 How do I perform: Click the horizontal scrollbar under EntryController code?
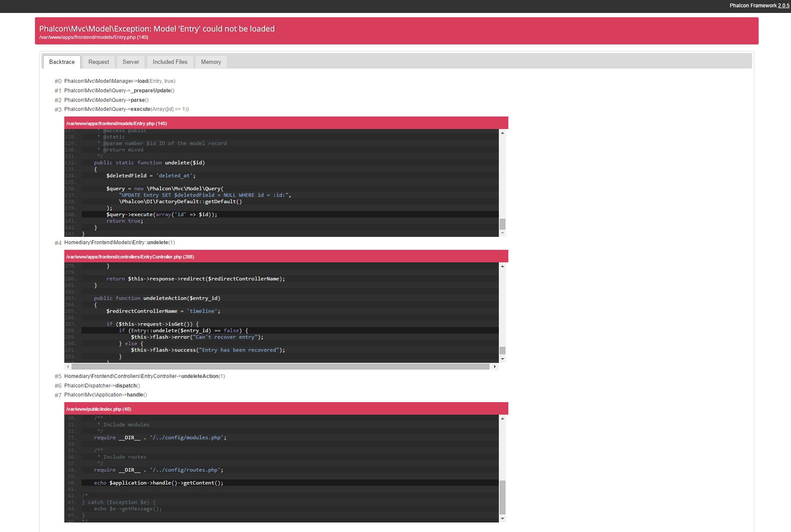pos(280,366)
